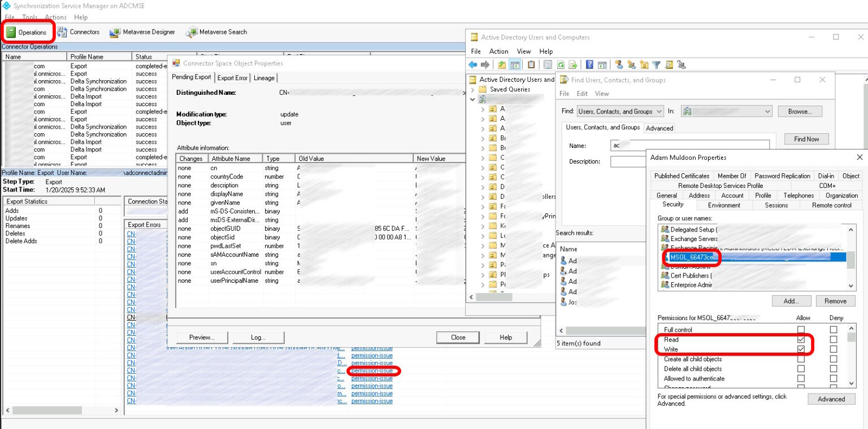Screen dimensions: 868x429
Task: Open Metaverse Search
Action: 216,32
